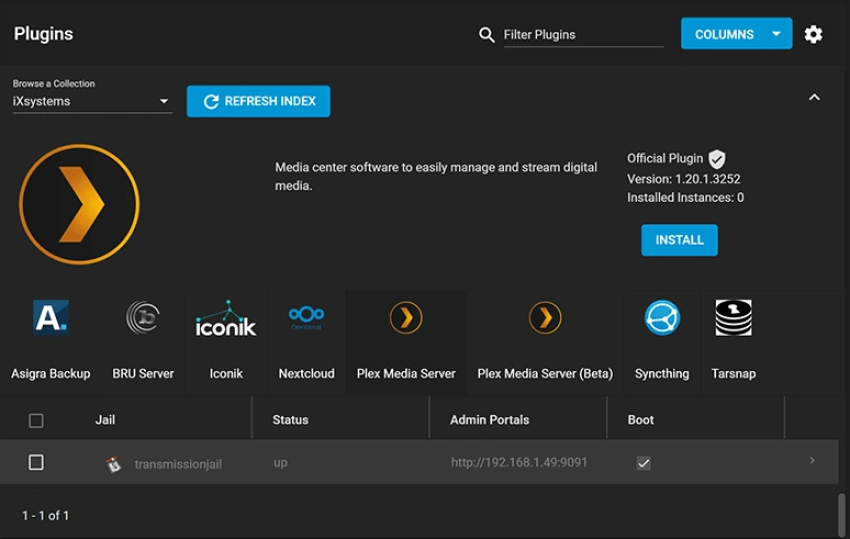Click the transmissionjail jail icon
This screenshot has height=539, width=850.
pyautogui.click(x=113, y=464)
